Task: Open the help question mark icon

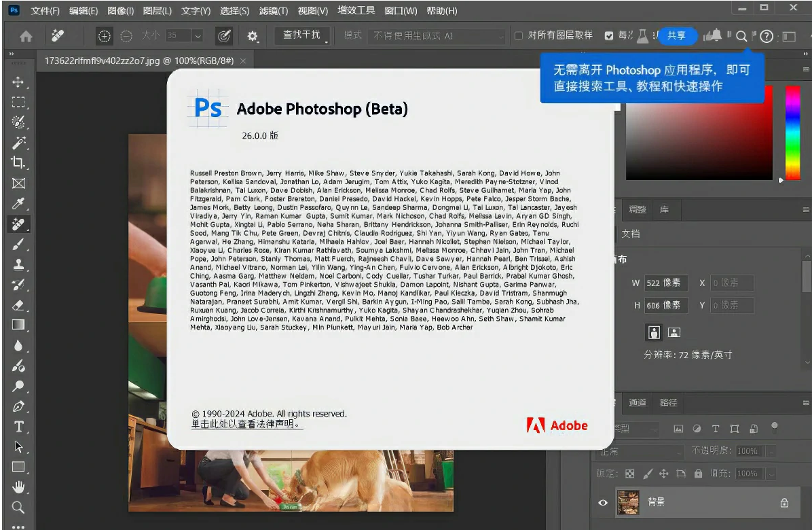Action: pyautogui.click(x=767, y=36)
